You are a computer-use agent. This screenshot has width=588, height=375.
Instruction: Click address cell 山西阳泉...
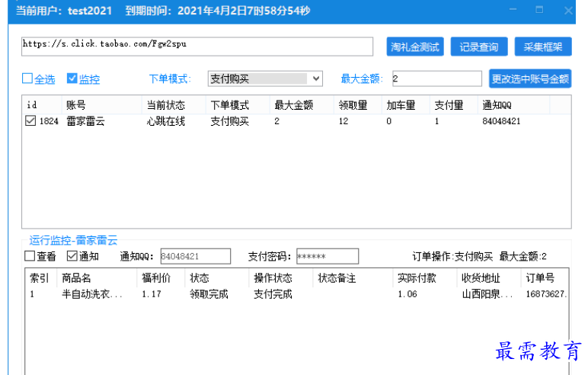pos(487,294)
